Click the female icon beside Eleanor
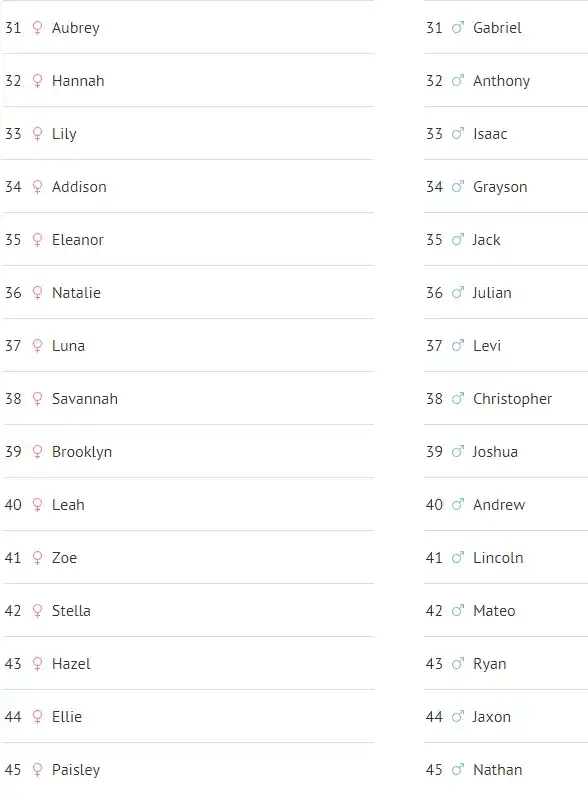This screenshot has height=795, width=588. click(37, 240)
